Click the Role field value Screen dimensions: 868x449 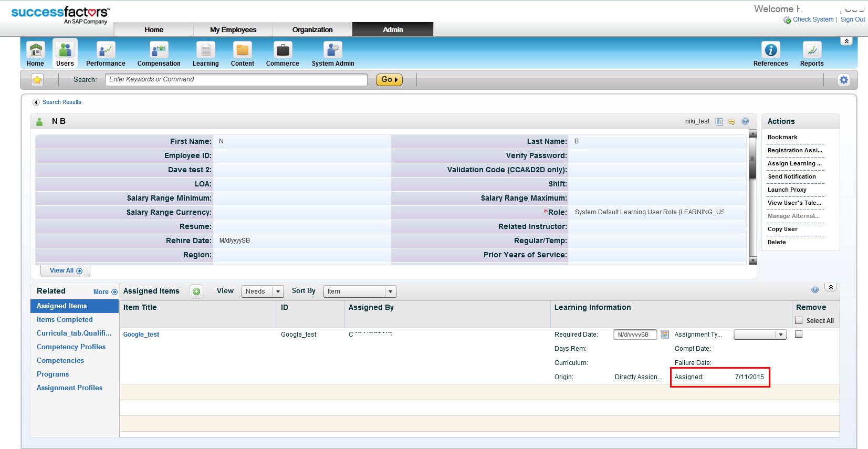[650, 212]
